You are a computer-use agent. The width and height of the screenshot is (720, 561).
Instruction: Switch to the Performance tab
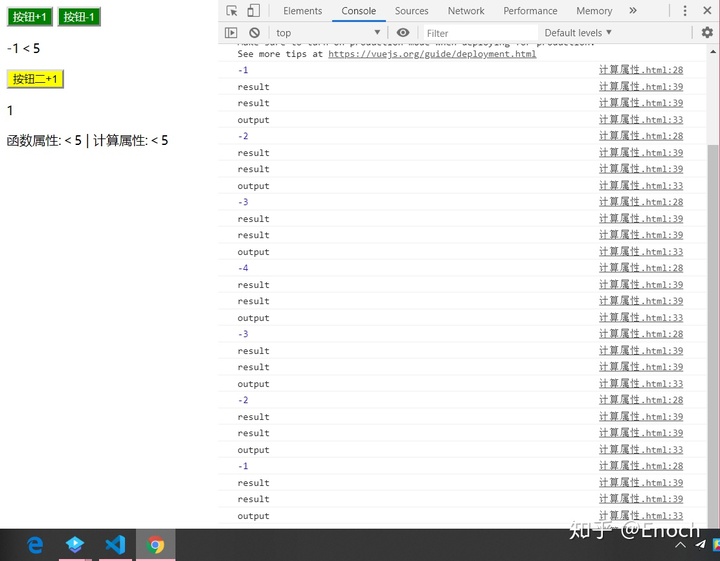[530, 11]
